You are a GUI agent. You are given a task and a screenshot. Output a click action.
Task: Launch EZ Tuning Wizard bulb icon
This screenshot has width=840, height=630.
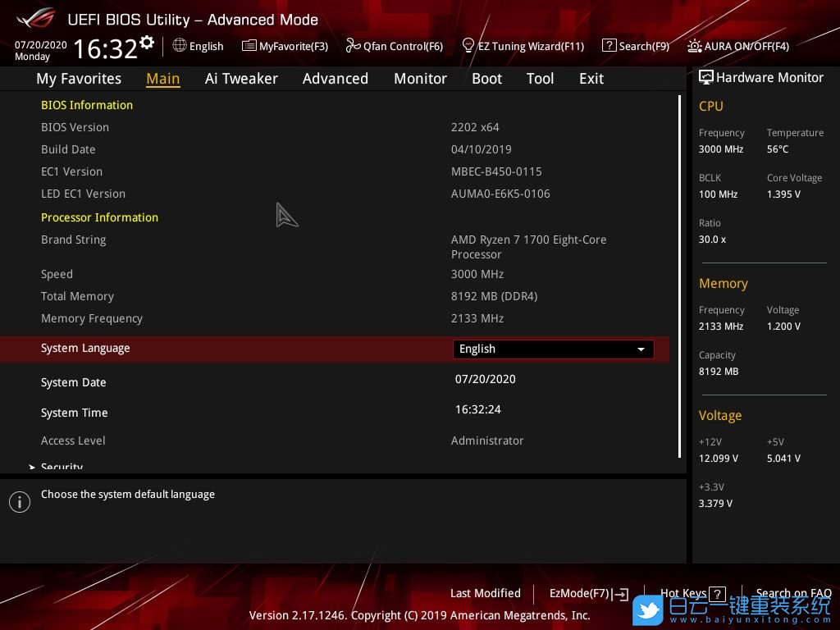point(468,45)
